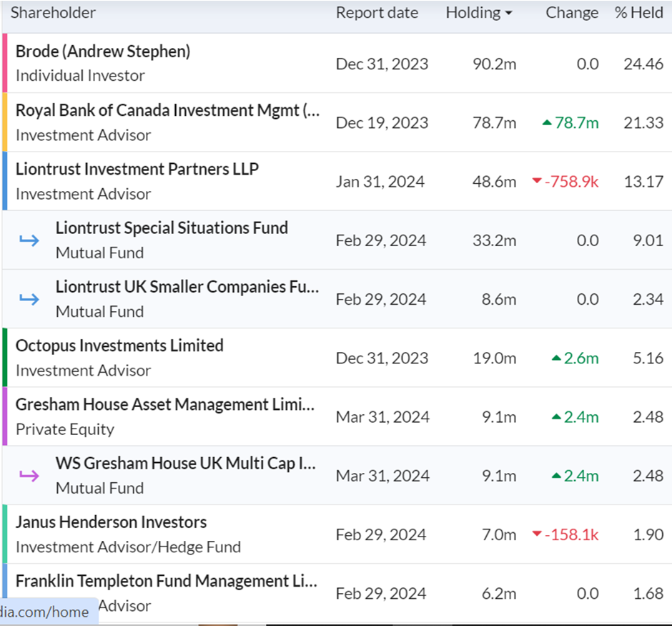672x626 pixels.
Task: Open Liontrust Investment Partners LLP entry
Action: click(x=137, y=170)
